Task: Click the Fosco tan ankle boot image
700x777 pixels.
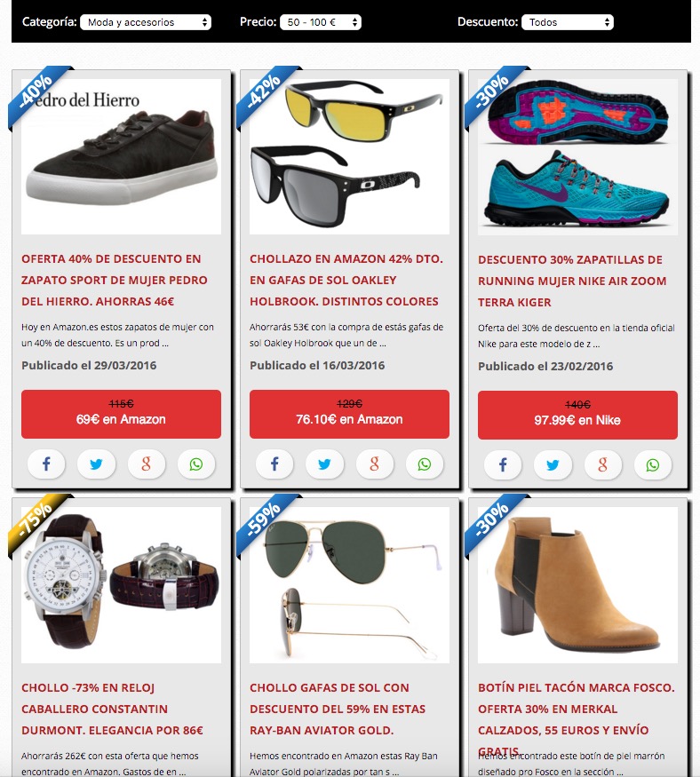Action: click(x=577, y=584)
